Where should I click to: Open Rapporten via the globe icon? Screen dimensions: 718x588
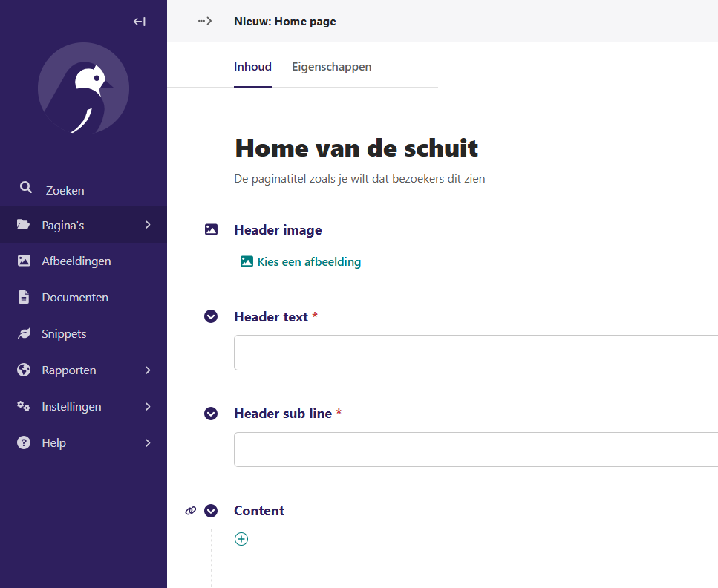pyautogui.click(x=24, y=370)
